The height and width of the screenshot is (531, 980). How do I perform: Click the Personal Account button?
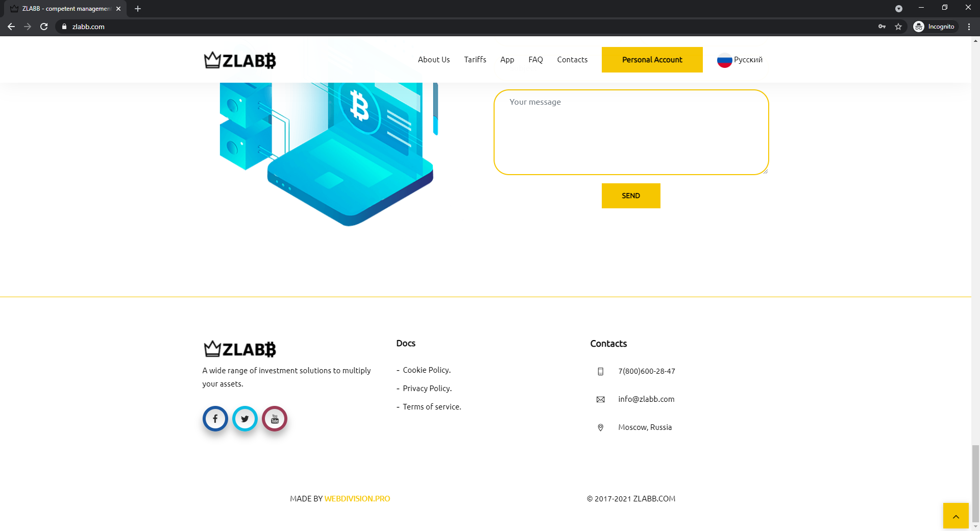point(652,60)
